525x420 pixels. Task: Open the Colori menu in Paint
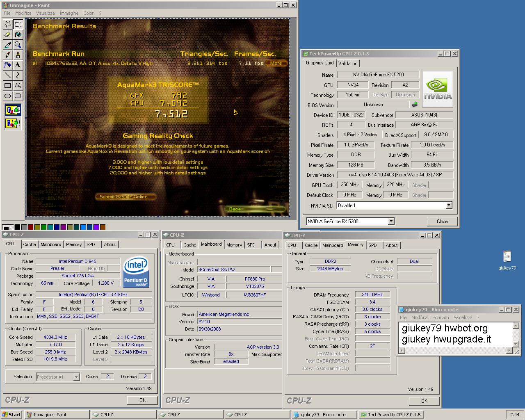89,13
